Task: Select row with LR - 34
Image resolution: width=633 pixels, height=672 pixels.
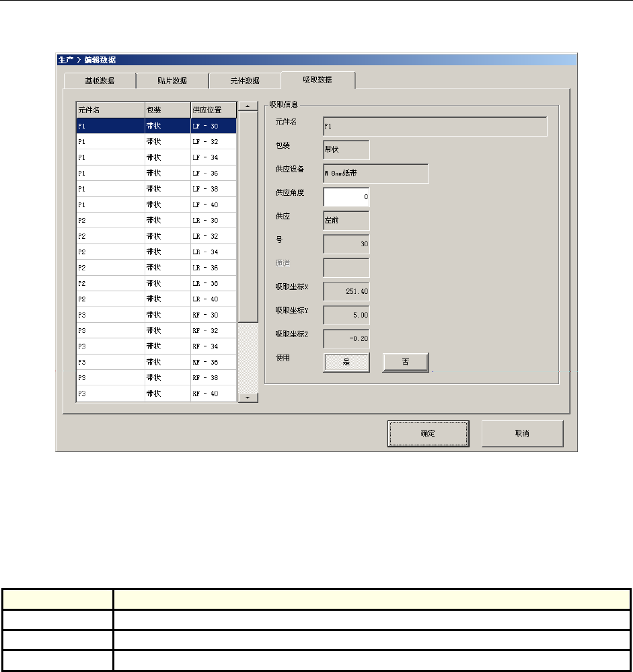Action: coord(157,252)
